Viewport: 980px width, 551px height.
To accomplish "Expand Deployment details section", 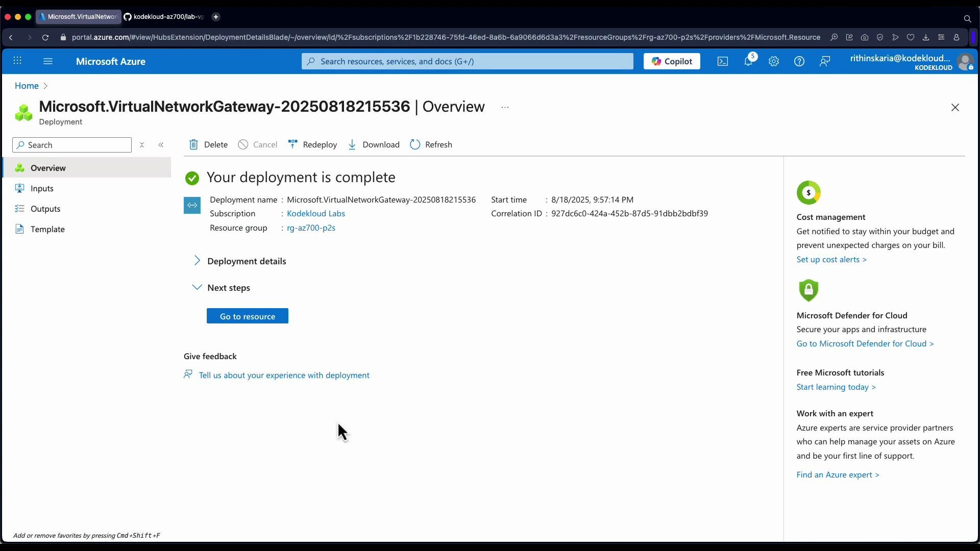I will click(240, 261).
